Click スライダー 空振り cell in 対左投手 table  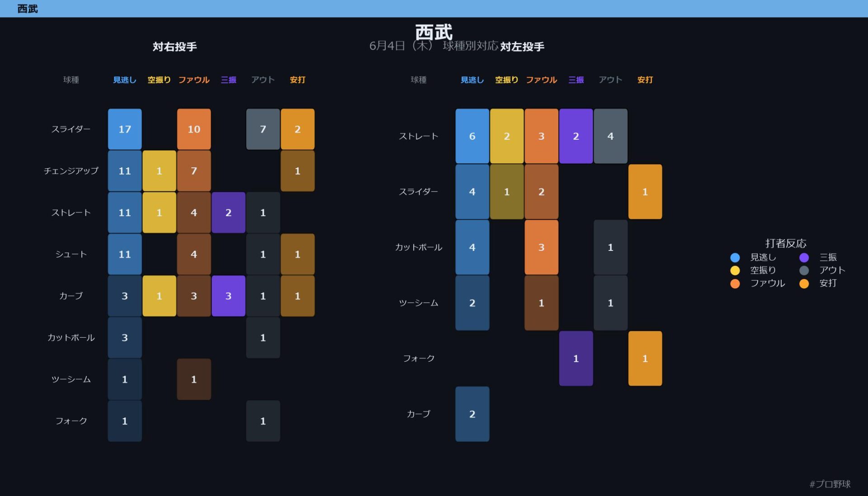coord(507,192)
